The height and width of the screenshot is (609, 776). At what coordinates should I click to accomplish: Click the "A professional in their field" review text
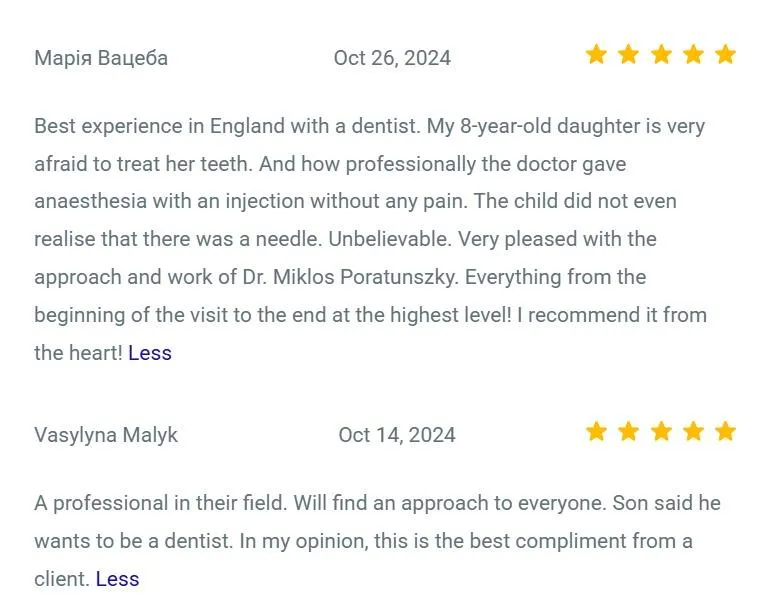coord(377,541)
